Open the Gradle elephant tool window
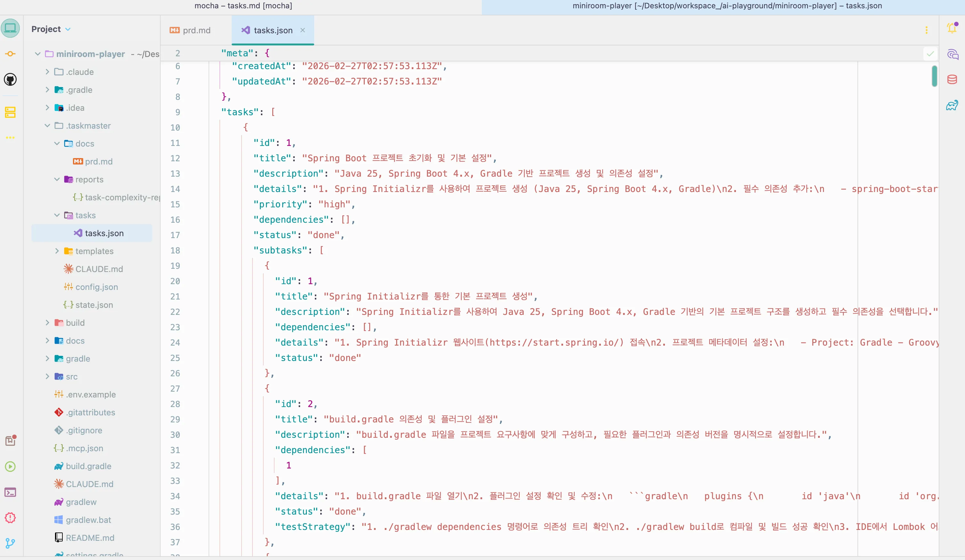 [952, 105]
